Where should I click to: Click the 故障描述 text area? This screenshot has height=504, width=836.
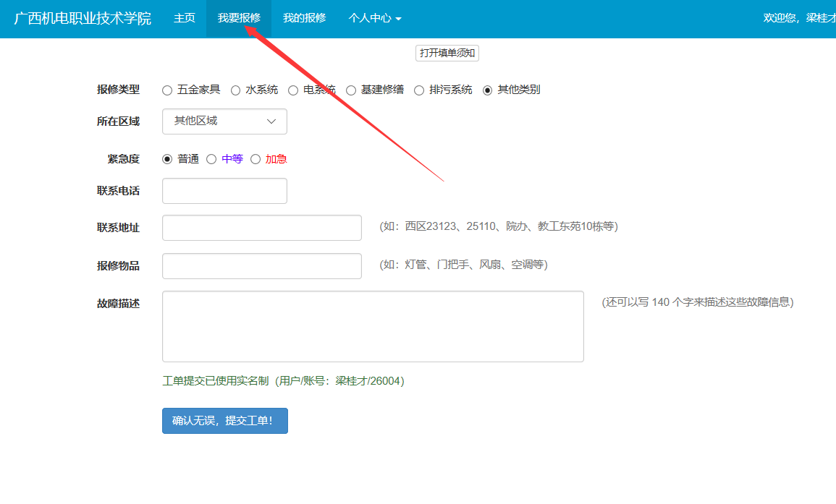[373, 326]
